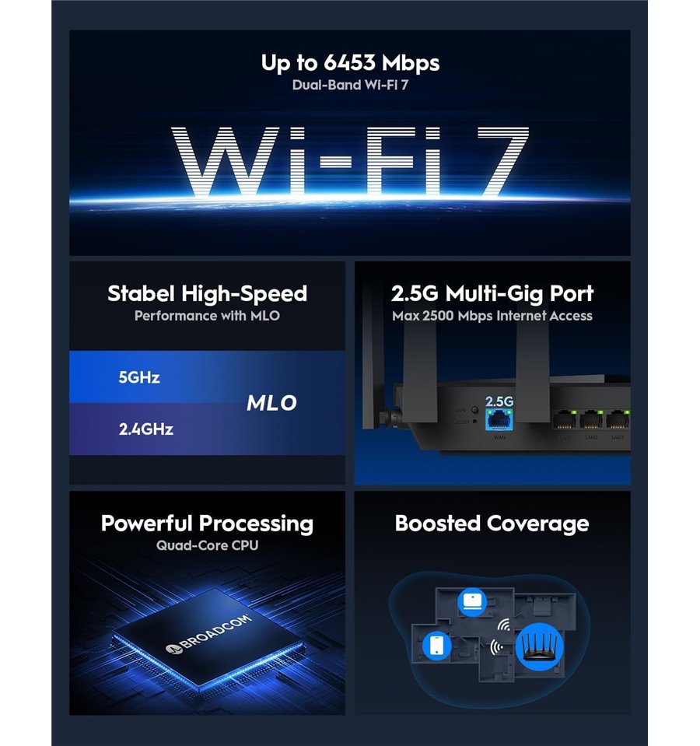Click the WPS button on the router

pos(474,410)
